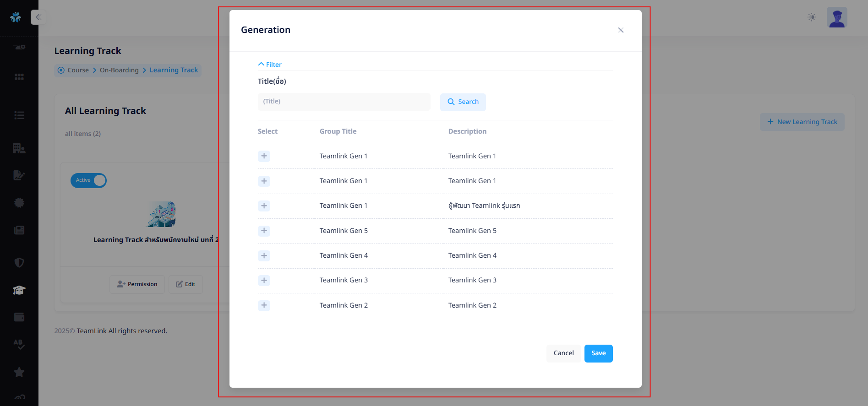The image size is (868, 406).
Task: Open the star icon in sidebar
Action: (19, 372)
